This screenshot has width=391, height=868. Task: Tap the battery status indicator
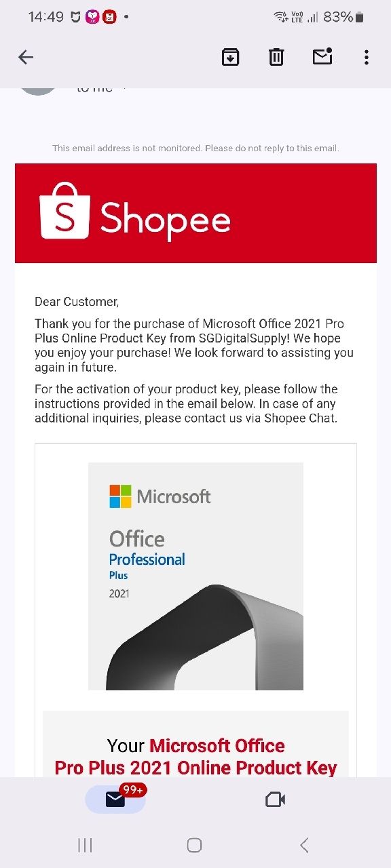click(x=360, y=18)
